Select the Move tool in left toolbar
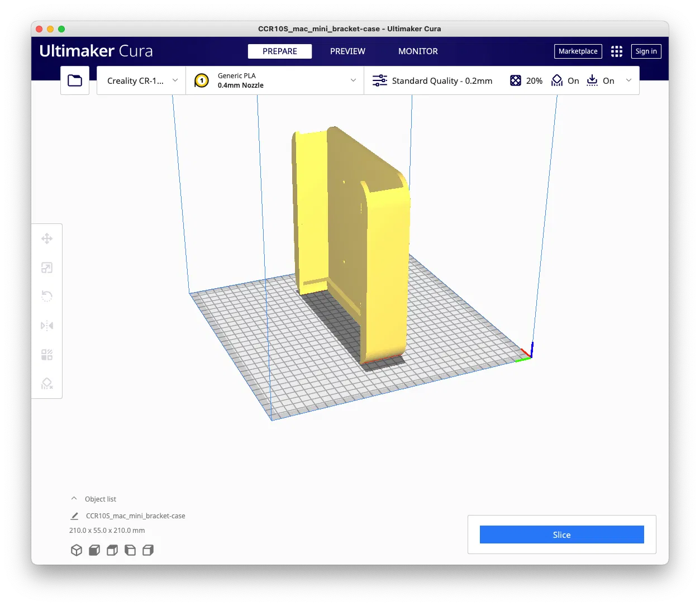Screen dimensions: 700x606 (47, 238)
